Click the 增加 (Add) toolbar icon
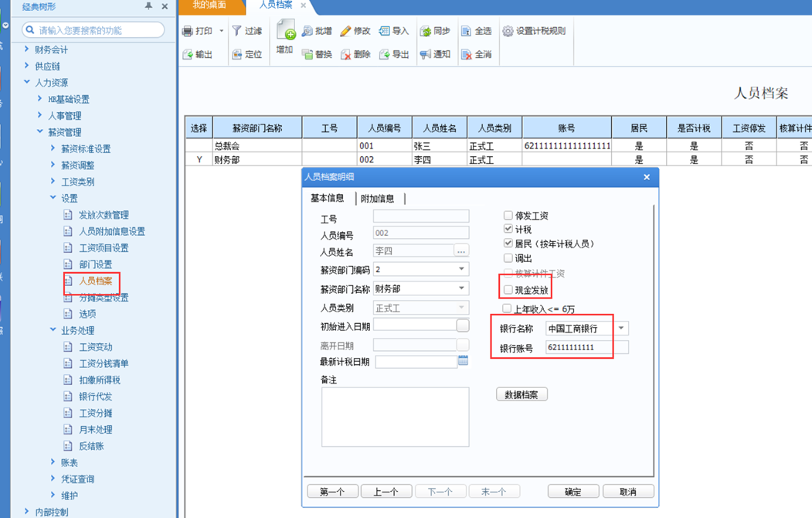The image size is (812, 518). [286, 32]
